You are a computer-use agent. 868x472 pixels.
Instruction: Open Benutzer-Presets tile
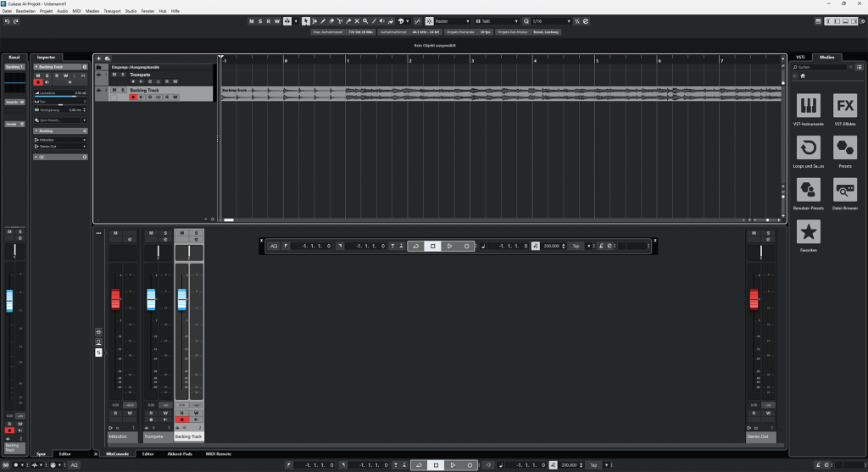(808, 190)
